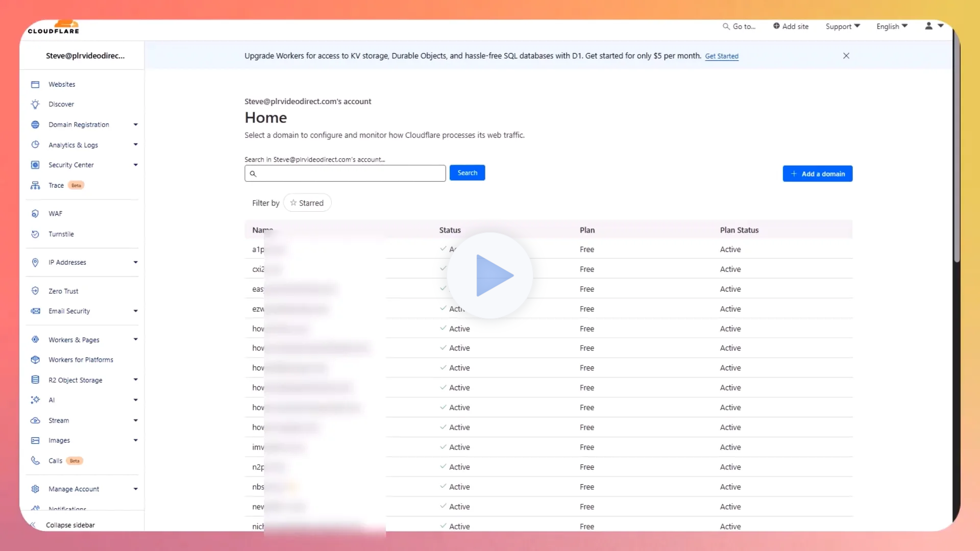This screenshot has height=551, width=980.
Task: Expand R2 Object Storage submenu arrow
Action: coord(136,380)
